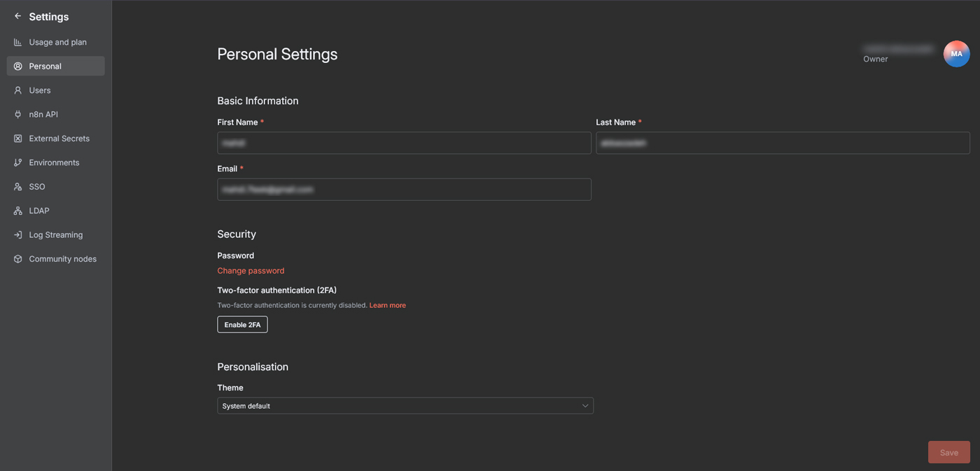Open the Theme dropdown

coord(405,406)
